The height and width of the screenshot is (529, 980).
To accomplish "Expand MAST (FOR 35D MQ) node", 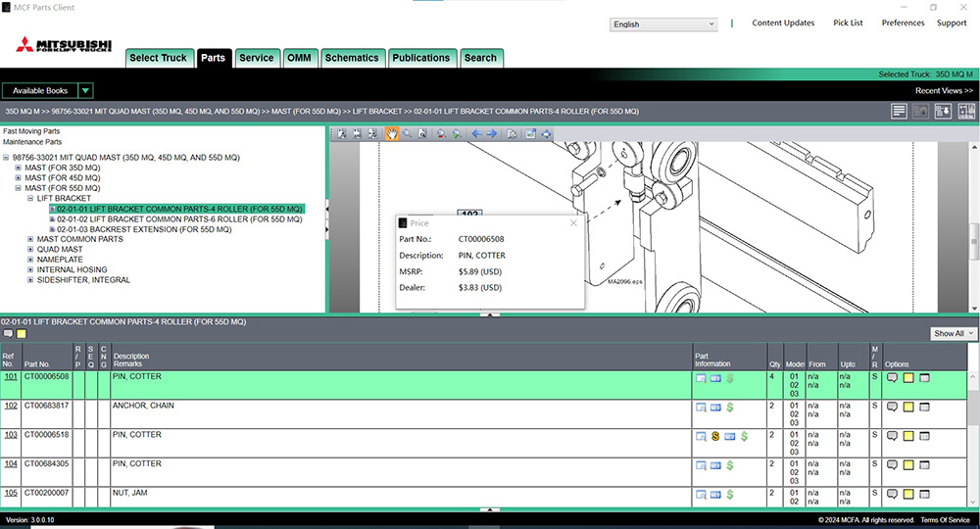I will 18,168.
